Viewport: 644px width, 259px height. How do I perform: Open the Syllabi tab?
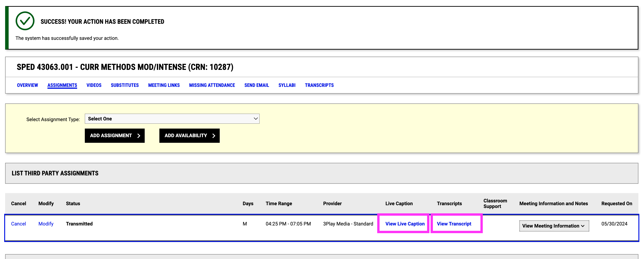click(x=287, y=85)
